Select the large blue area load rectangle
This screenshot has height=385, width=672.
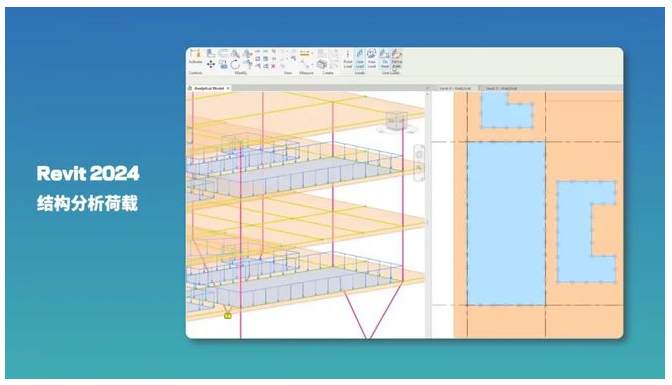(x=506, y=223)
